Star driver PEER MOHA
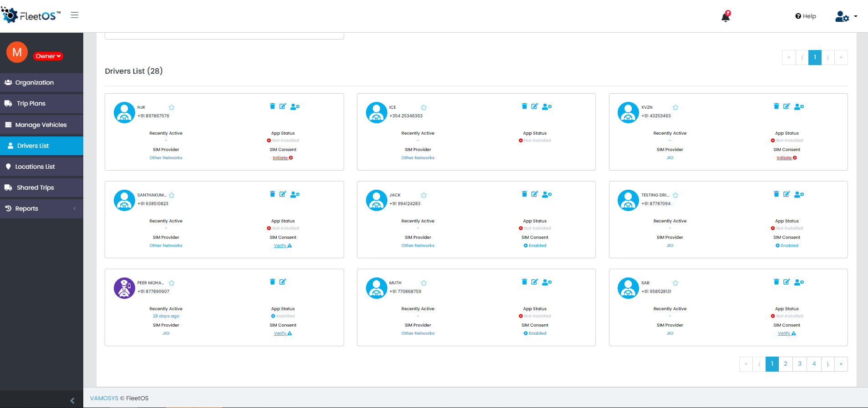The width and height of the screenshot is (868, 408). tap(172, 283)
